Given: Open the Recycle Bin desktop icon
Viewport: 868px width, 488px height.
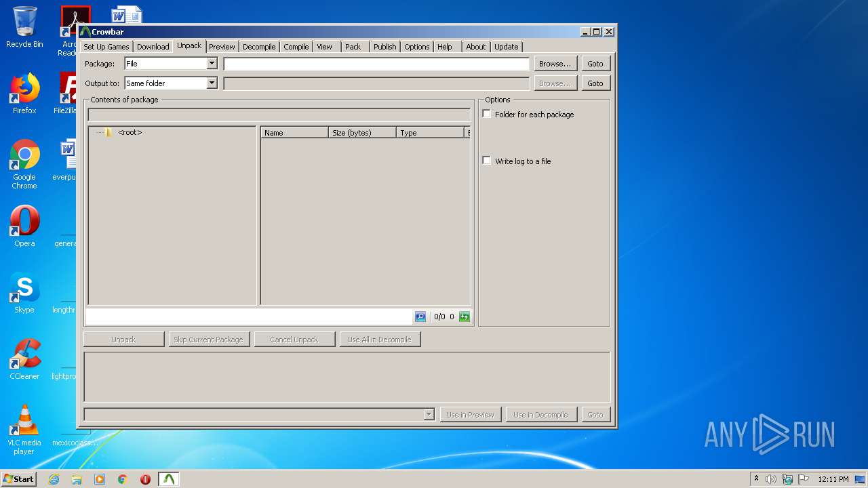Looking at the screenshot, I should (24, 27).
